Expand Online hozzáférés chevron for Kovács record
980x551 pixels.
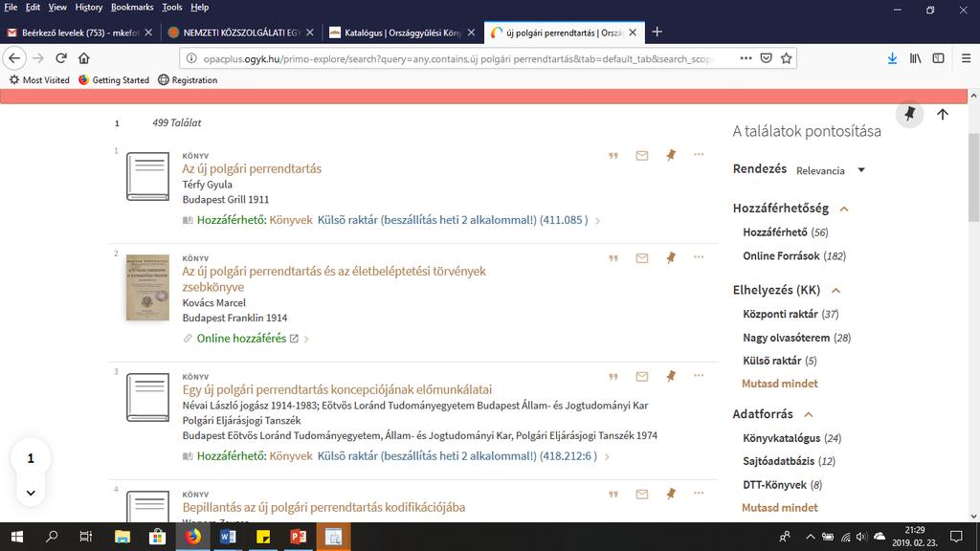306,340
